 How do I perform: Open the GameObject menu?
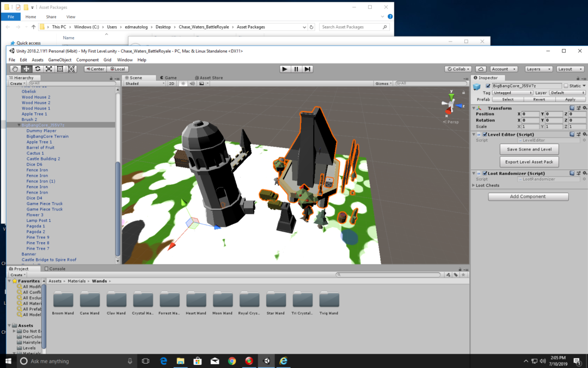point(60,60)
